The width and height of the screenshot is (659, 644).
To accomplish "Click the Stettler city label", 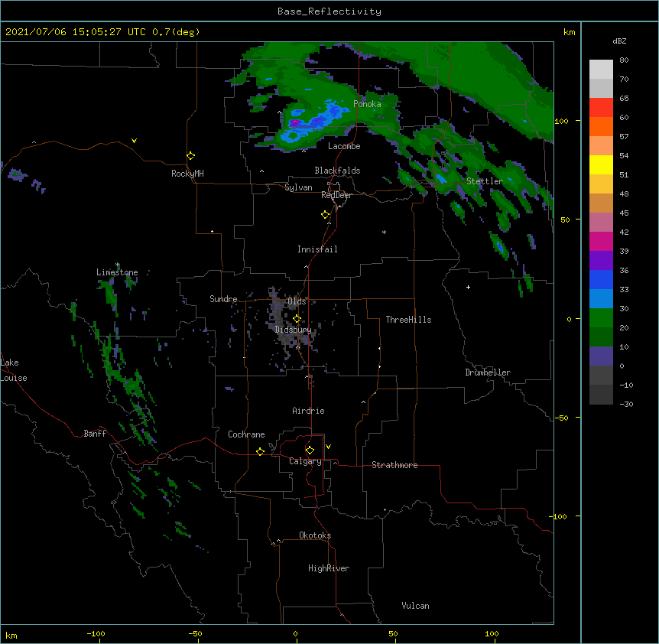I will coord(485,181).
